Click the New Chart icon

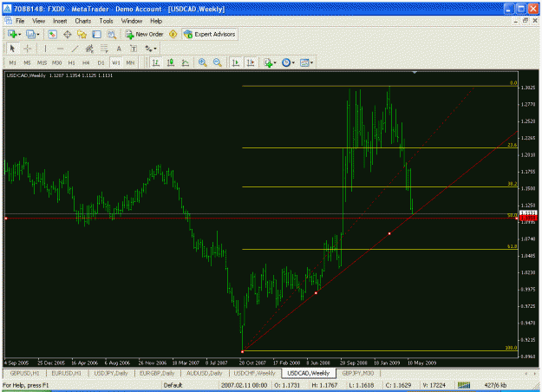12,34
